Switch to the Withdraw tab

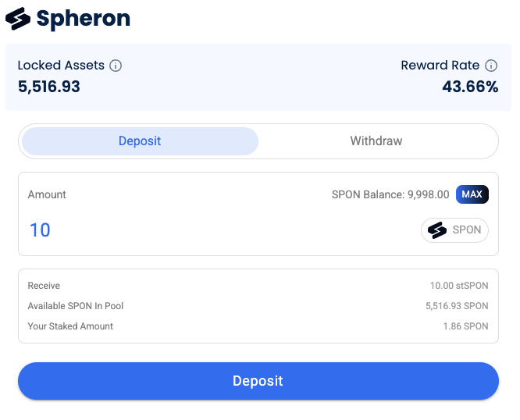[x=376, y=141]
